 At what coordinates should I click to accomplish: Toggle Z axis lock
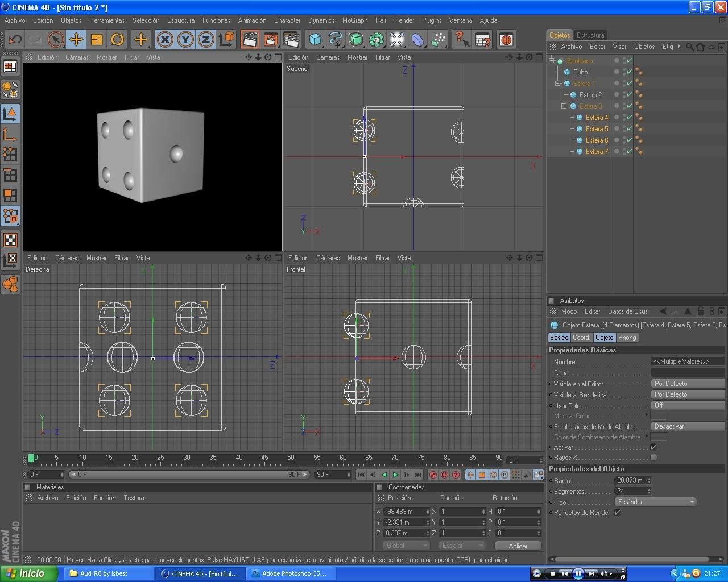(206, 40)
